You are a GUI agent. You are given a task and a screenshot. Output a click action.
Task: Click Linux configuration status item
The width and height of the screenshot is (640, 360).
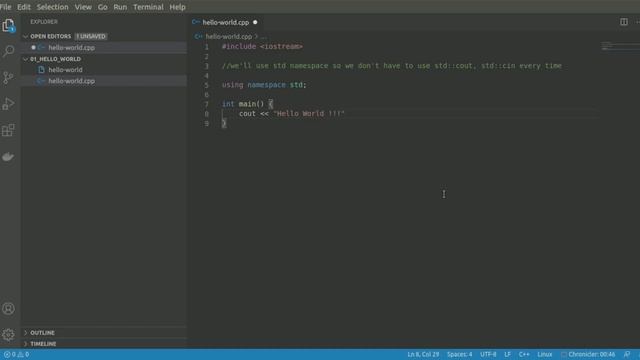544,354
